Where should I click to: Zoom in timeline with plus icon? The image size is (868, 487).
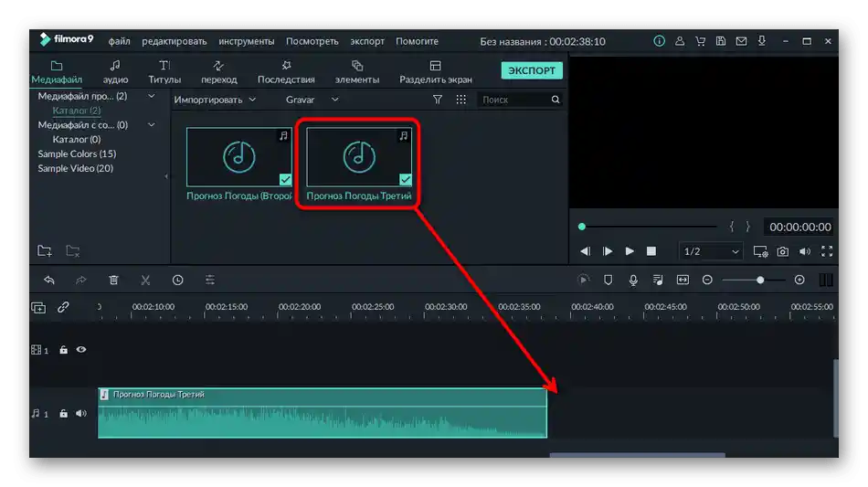click(799, 280)
